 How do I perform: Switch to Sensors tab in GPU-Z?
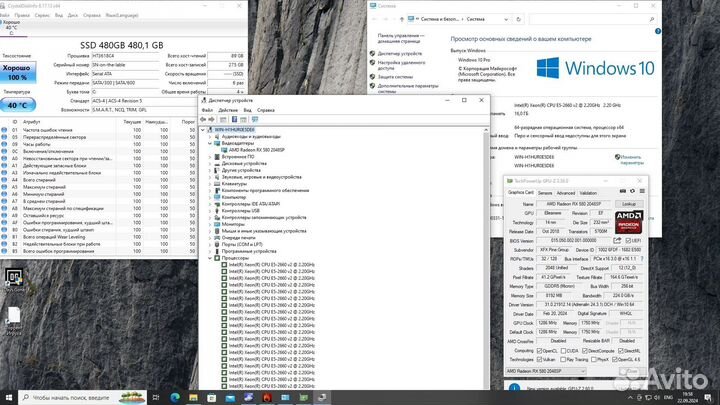[x=545, y=193]
